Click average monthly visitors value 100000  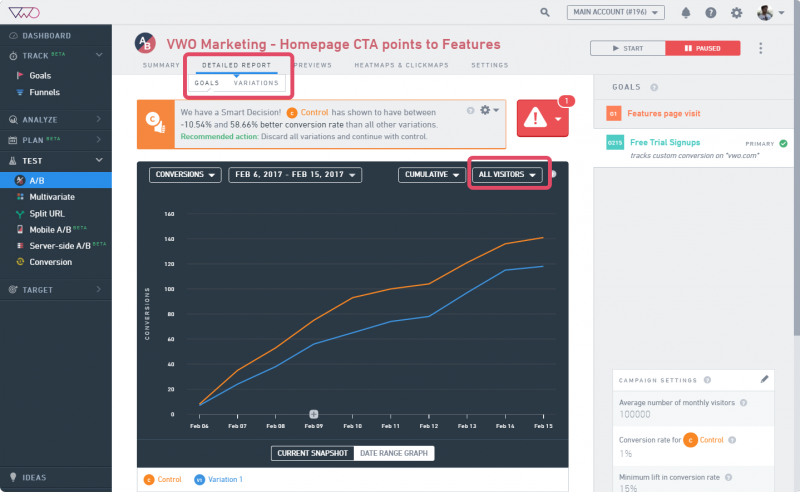coord(635,414)
